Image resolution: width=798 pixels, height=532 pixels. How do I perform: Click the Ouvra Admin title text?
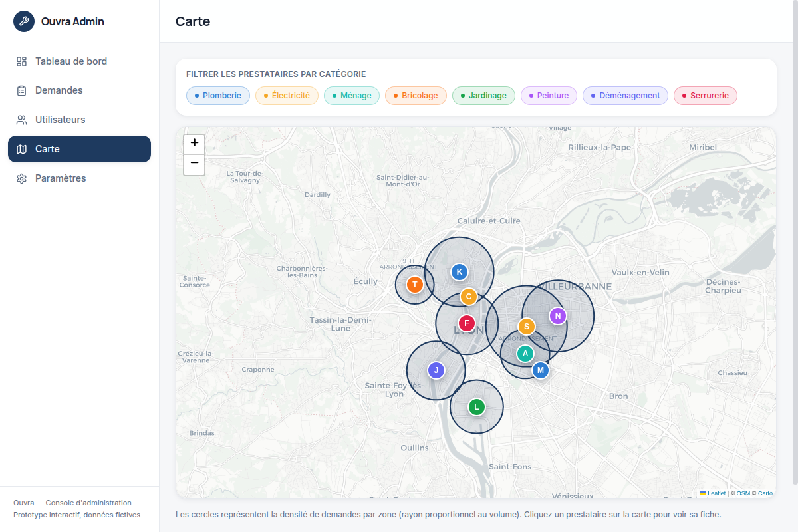pos(72,21)
